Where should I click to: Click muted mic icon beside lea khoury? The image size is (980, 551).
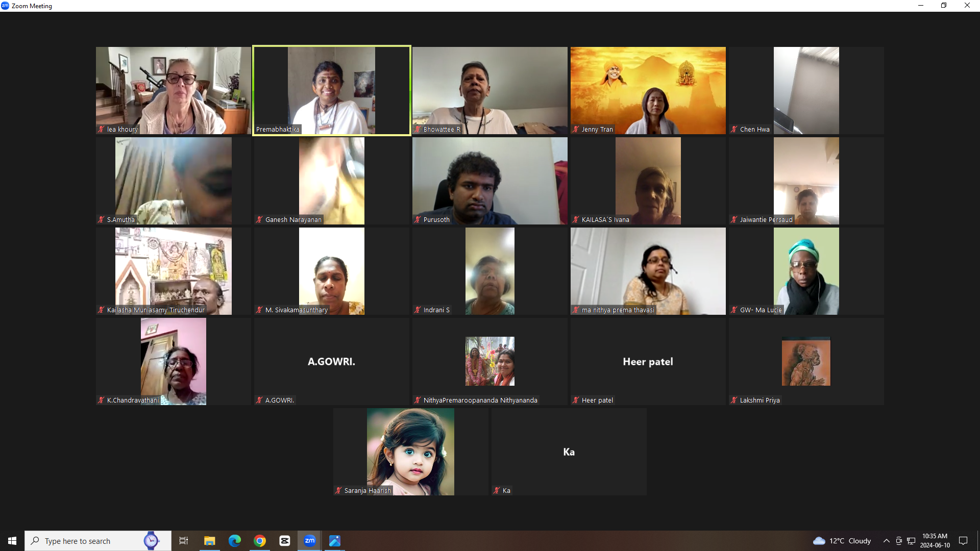(x=101, y=130)
